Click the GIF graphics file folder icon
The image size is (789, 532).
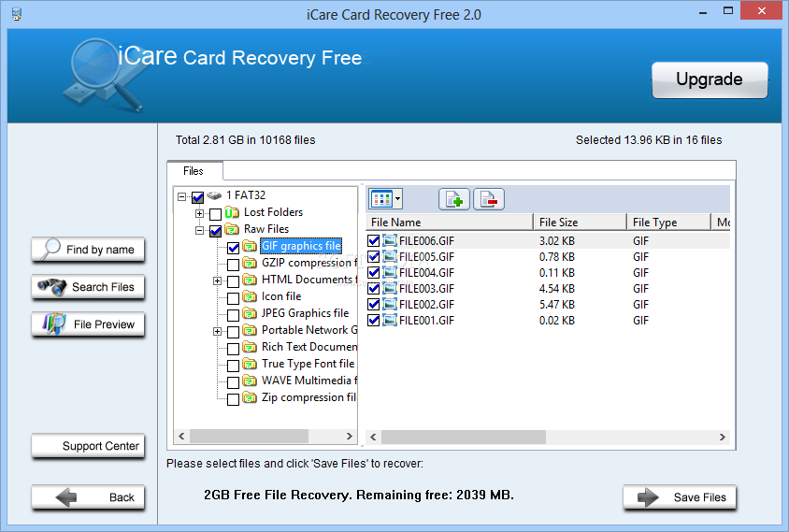[x=249, y=246]
